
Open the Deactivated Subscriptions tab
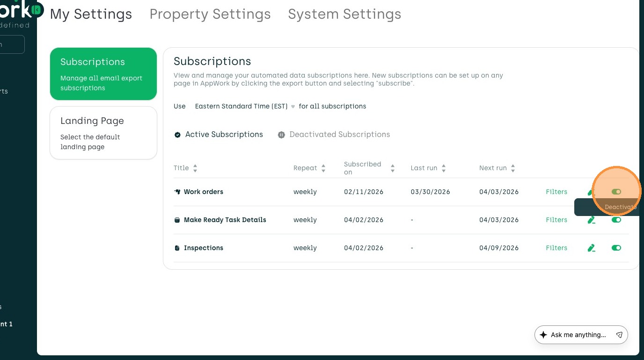[339, 135]
